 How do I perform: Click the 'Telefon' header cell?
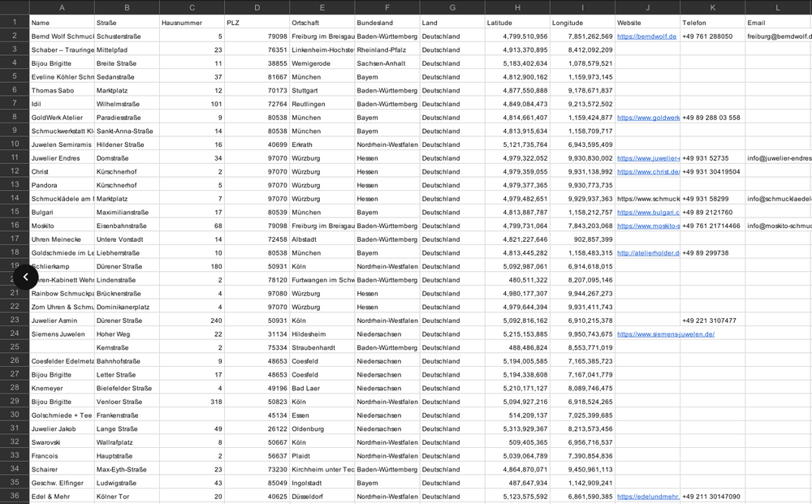pyautogui.click(x=713, y=23)
